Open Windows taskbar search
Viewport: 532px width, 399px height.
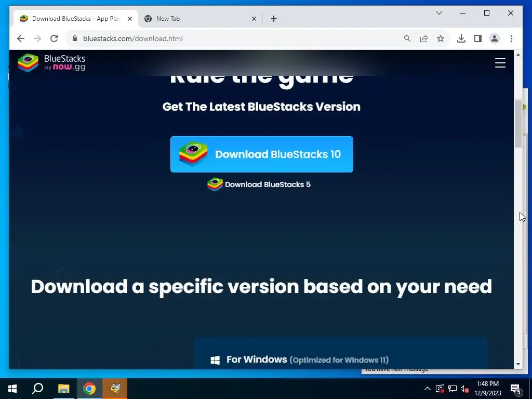[37, 389]
